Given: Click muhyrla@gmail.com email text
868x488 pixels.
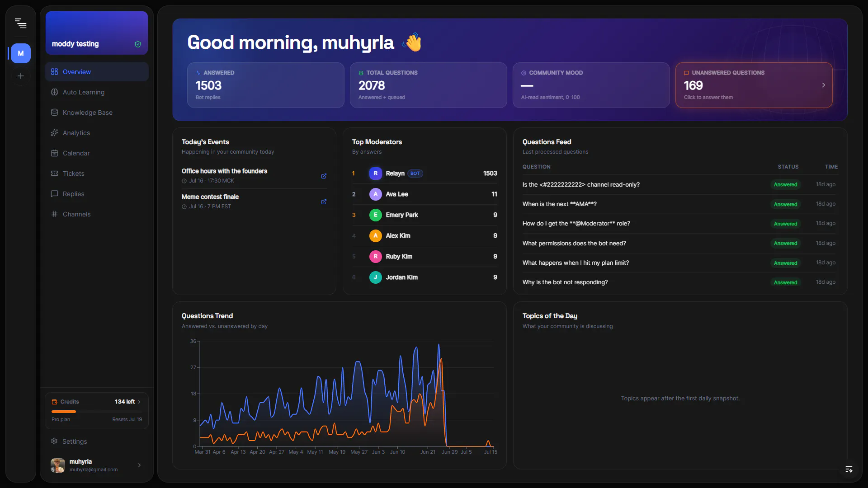Looking at the screenshot, I should pos(94,469).
